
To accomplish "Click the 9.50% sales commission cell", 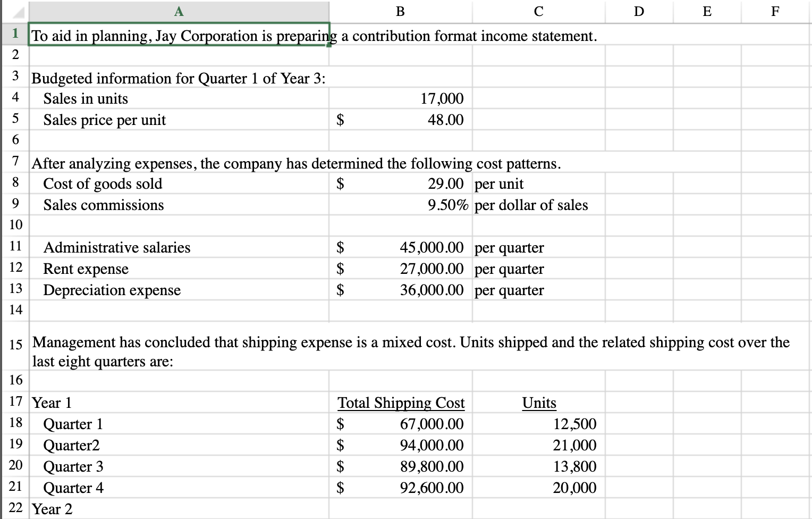I will [401, 205].
